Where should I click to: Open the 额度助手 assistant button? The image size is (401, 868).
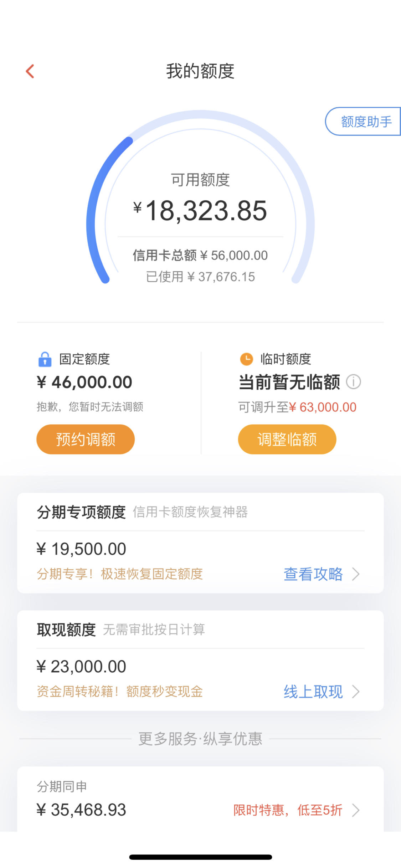[363, 122]
